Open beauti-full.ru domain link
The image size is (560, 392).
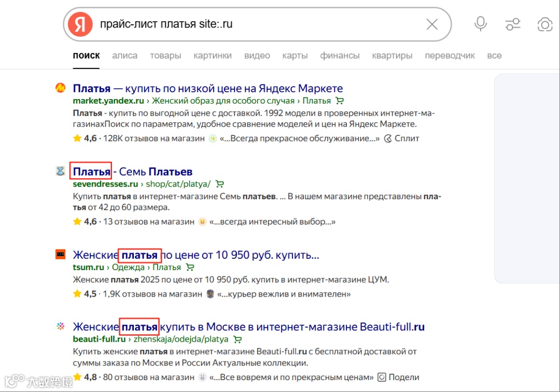click(99, 339)
